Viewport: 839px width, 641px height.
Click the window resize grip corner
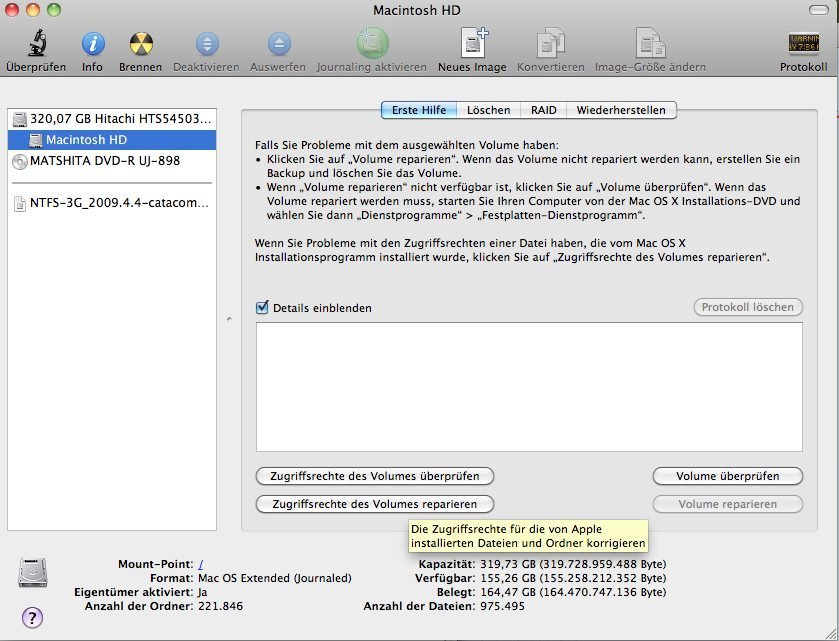(x=832, y=634)
